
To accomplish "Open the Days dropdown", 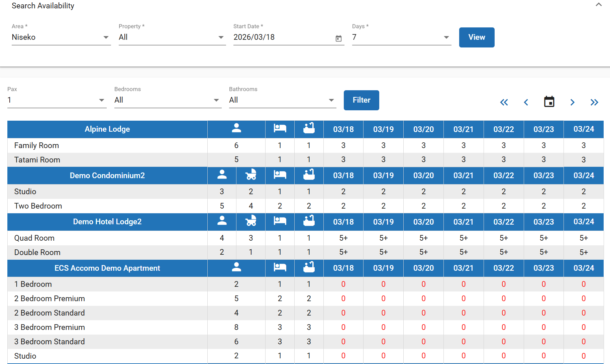I will 401,37.
